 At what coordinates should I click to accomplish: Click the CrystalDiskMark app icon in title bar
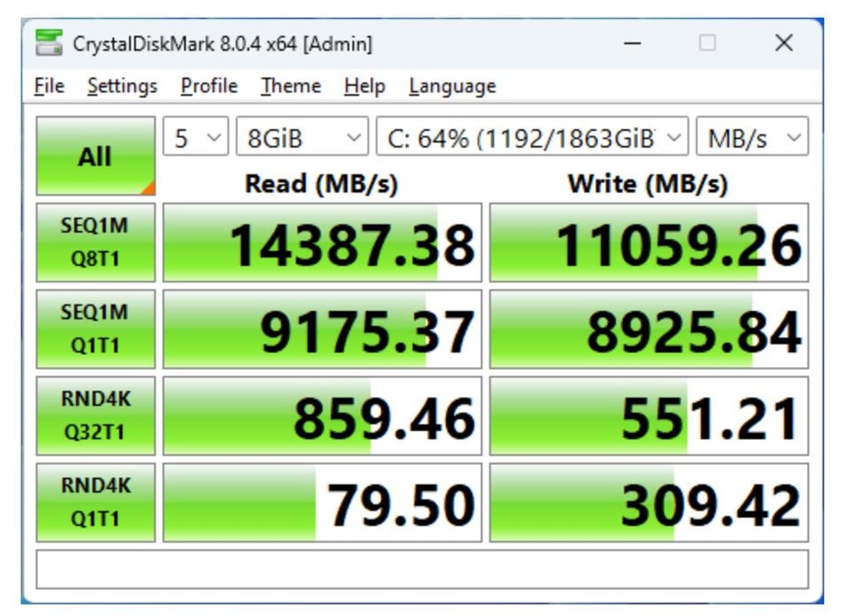coord(49,42)
